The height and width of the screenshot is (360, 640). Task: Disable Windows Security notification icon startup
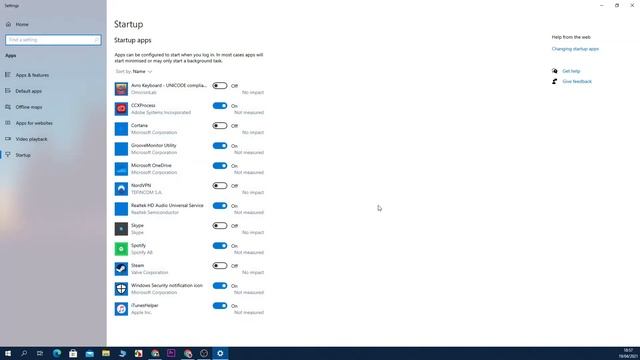[x=220, y=286]
